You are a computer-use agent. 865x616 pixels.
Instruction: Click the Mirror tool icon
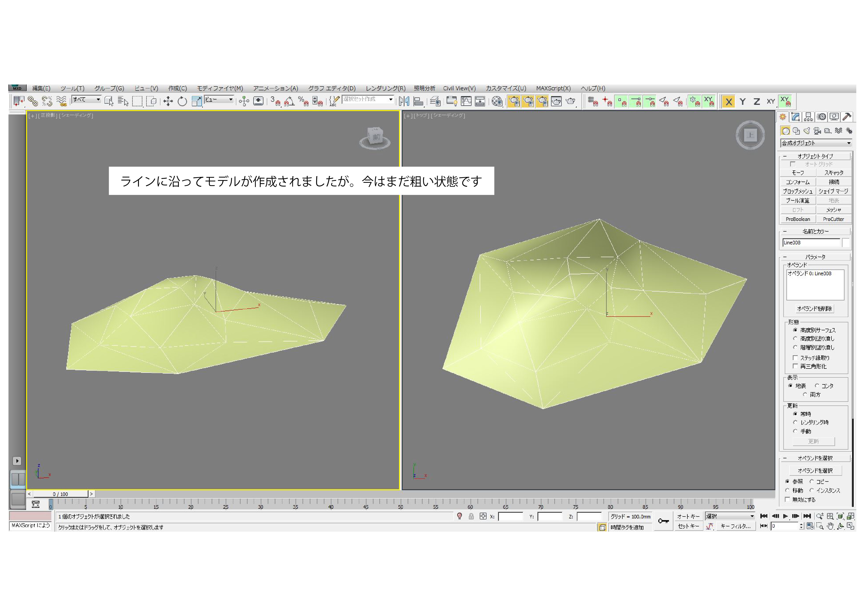pos(404,101)
